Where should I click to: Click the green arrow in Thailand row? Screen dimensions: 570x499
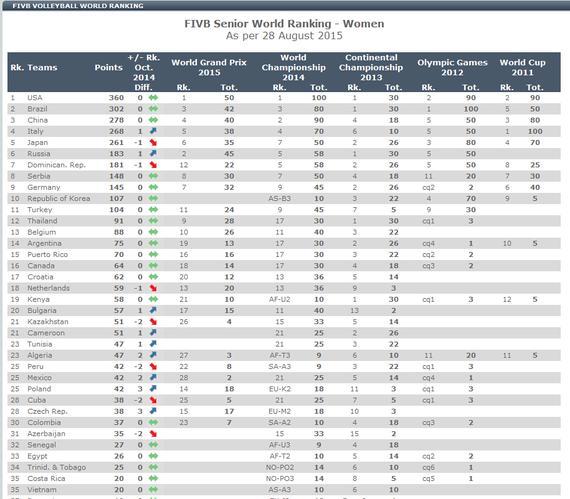point(153,221)
